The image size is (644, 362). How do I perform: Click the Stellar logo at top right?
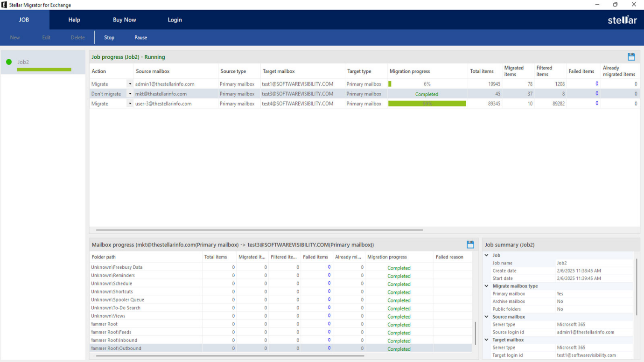tap(622, 20)
